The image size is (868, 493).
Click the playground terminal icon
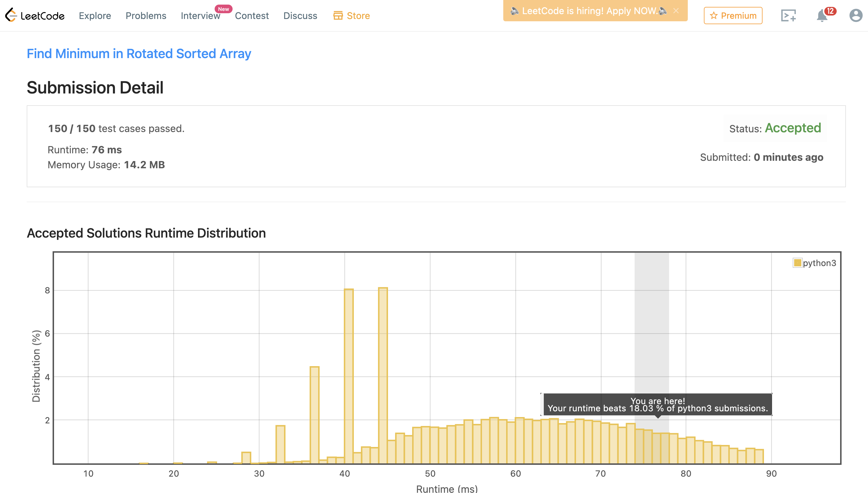click(x=788, y=16)
